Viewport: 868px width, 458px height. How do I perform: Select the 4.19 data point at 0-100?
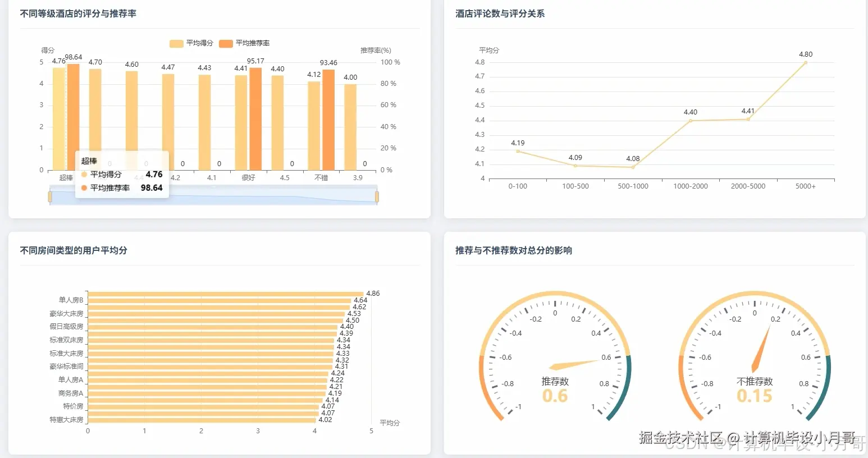tap(517, 151)
